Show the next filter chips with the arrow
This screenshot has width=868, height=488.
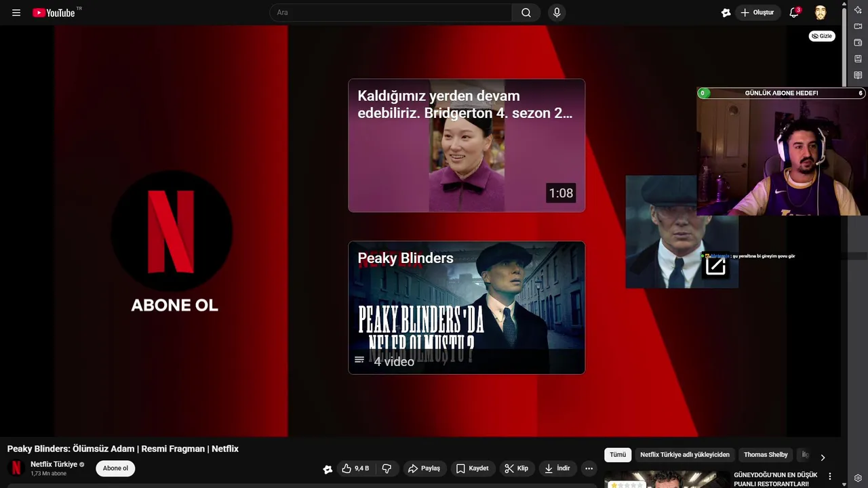[823, 457]
